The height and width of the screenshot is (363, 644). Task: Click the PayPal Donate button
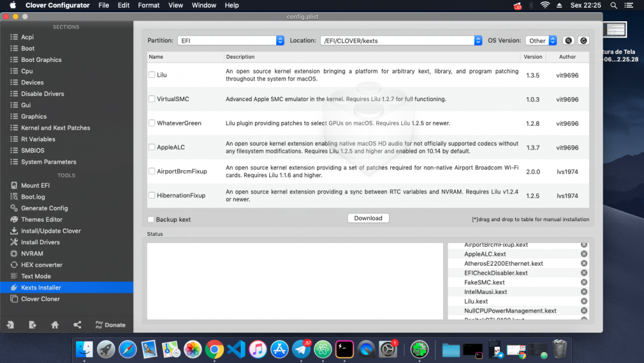pyautogui.click(x=110, y=325)
